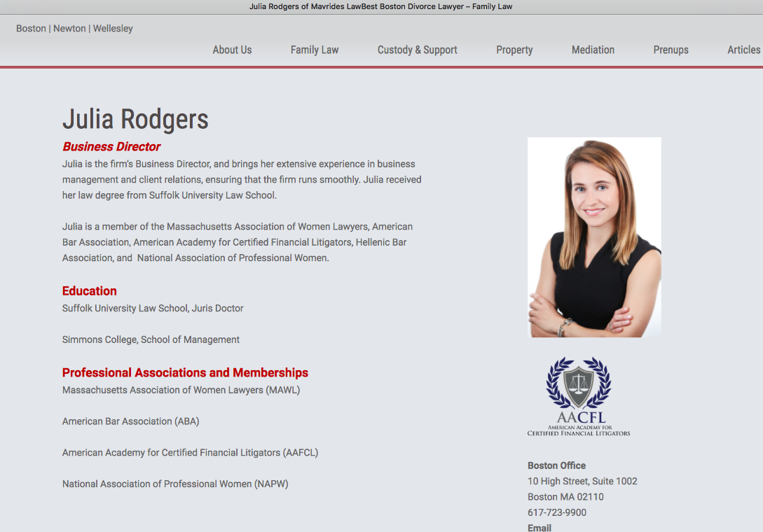Image resolution: width=763 pixels, height=532 pixels.
Task: Click the Julia Rodgers page heading
Action: [135, 119]
